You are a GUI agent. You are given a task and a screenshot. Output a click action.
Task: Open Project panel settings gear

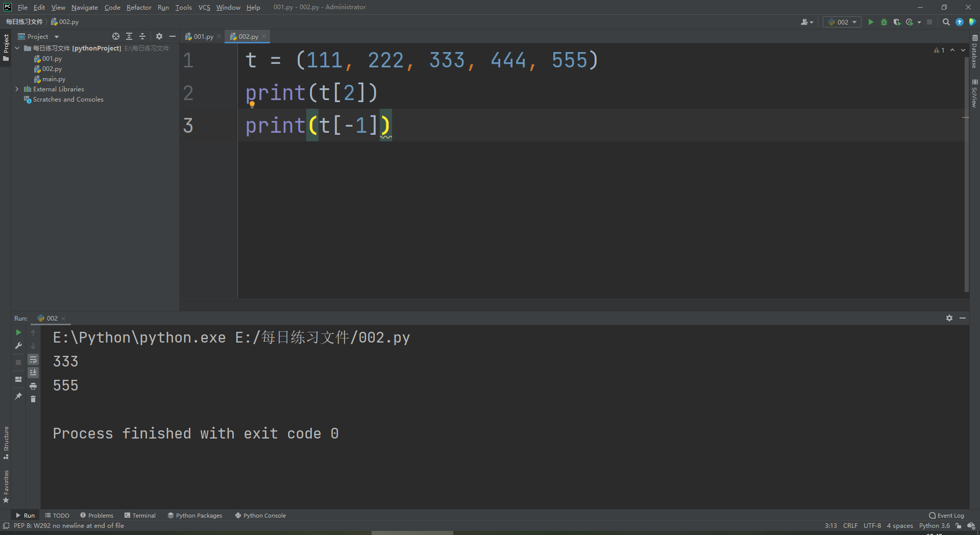pyautogui.click(x=159, y=36)
